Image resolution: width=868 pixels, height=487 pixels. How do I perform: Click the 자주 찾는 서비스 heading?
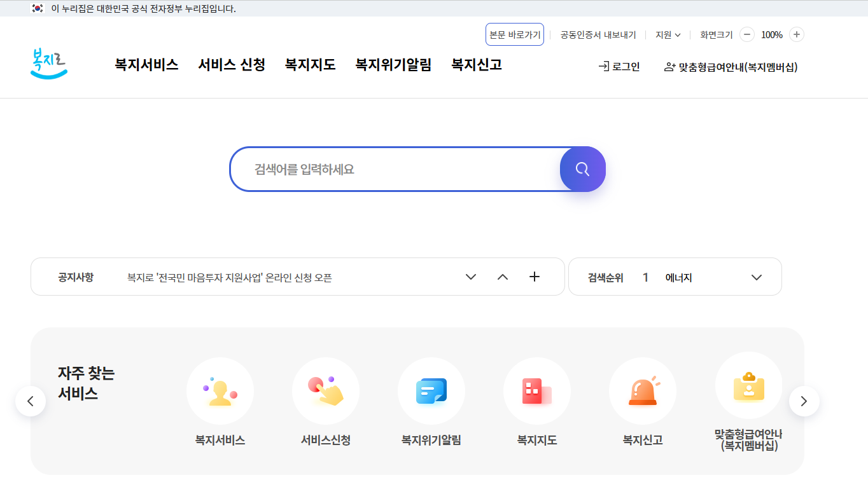click(x=86, y=383)
